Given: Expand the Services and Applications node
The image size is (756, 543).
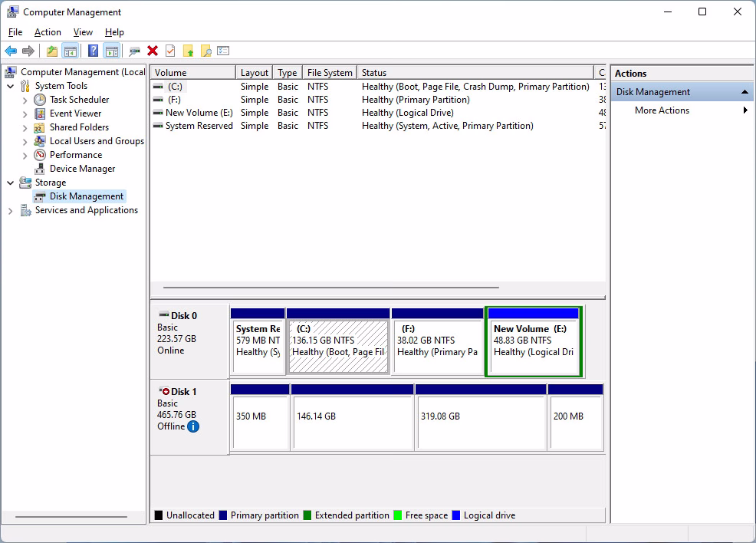Looking at the screenshot, I should [x=11, y=211].
